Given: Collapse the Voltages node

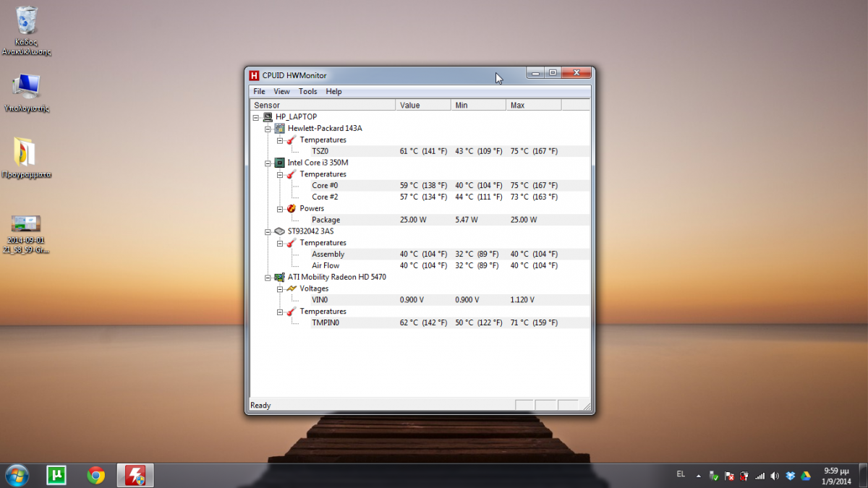Looking at the screenshot, I should [x=280, y=289].
